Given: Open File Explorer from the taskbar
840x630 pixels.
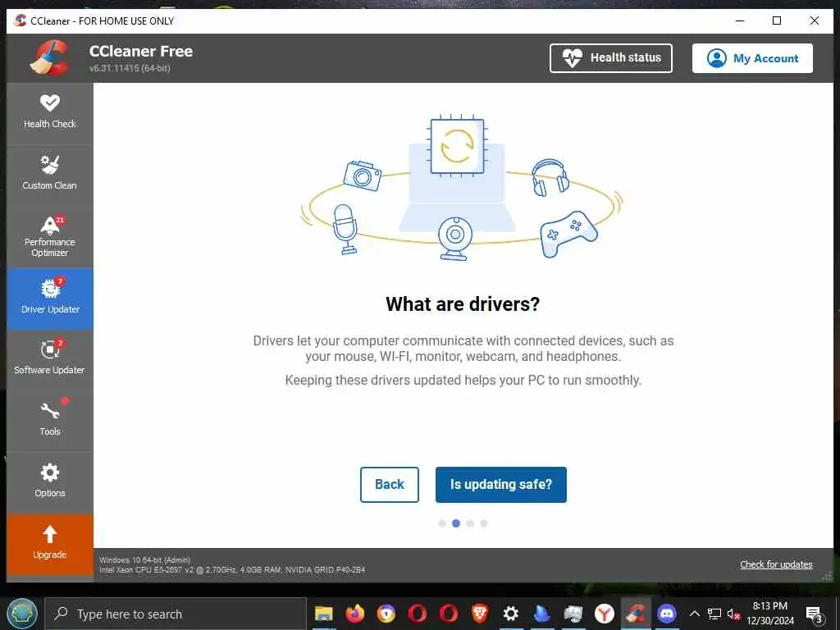Looking at the screenshot, I should (323, 614).
